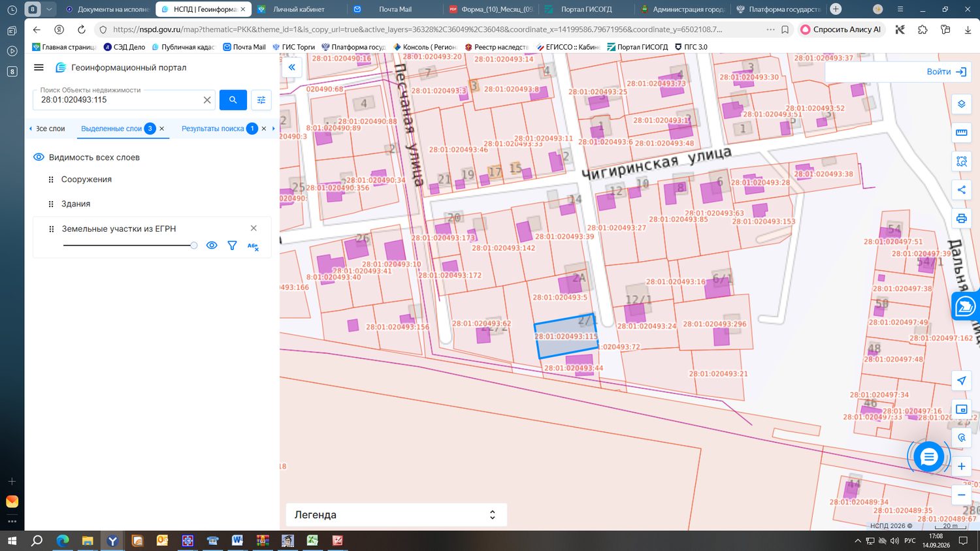Screen dimensions: 980x551
Task: Click the Войти login button
Action: point(947,72)
